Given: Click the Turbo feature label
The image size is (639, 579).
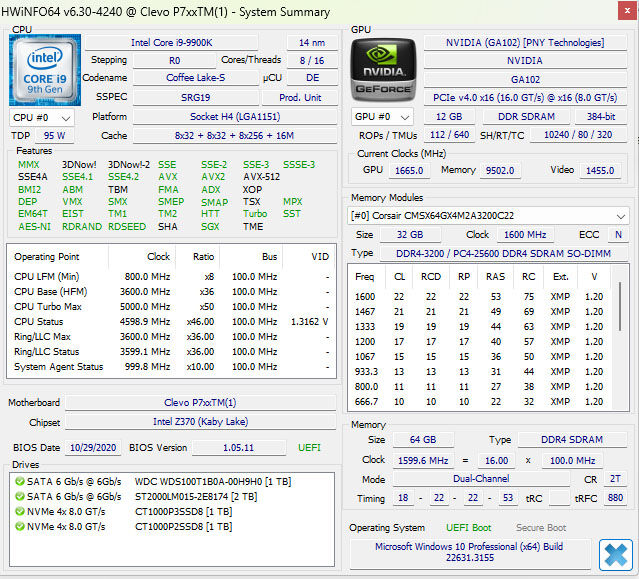Looking at the screenshot, I should click(x=255, y=214).
